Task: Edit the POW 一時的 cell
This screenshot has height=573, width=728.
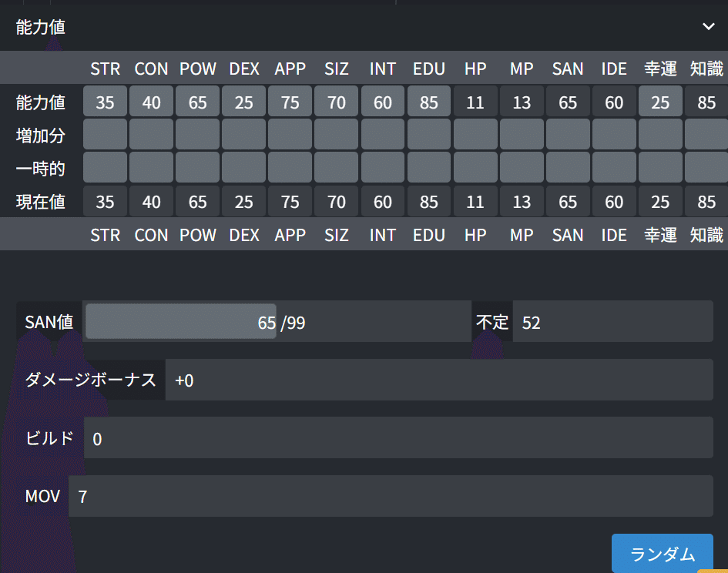Action: click(x=197, y=168)
